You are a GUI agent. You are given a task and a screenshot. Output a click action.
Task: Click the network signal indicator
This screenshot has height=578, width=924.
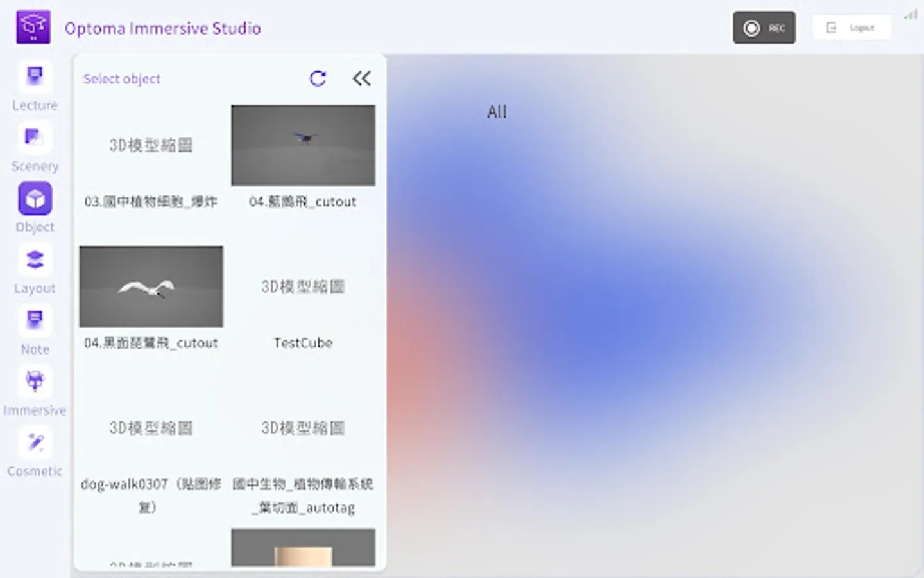tap(911, 13)
